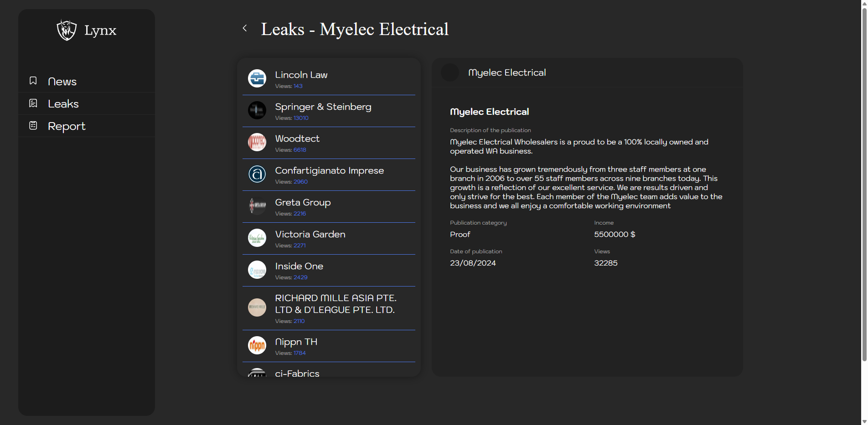The image size is (868, 425).
Task: Click the Myelec Electrical header avatar circle
Action: coord(450,73)
